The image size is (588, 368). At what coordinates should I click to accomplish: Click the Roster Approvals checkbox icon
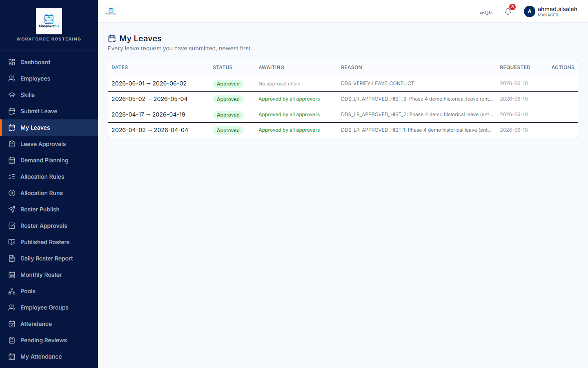point(12,226)
